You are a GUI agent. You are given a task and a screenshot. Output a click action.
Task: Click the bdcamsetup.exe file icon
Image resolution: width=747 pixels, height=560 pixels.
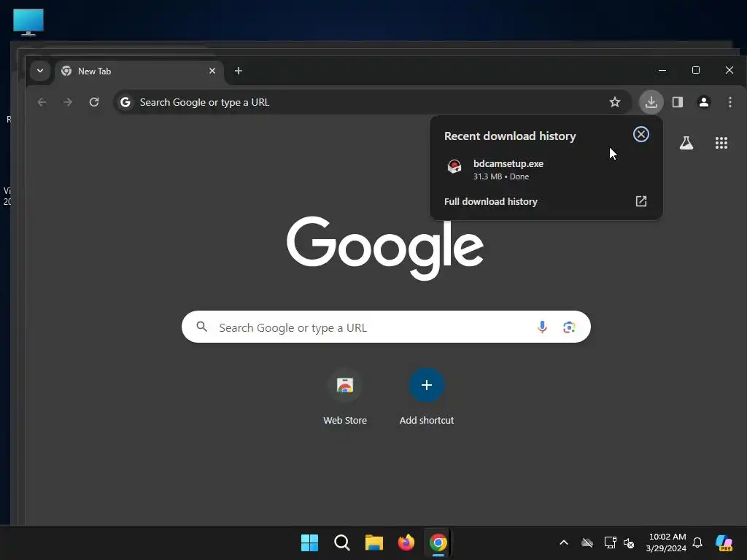(454, 167)
